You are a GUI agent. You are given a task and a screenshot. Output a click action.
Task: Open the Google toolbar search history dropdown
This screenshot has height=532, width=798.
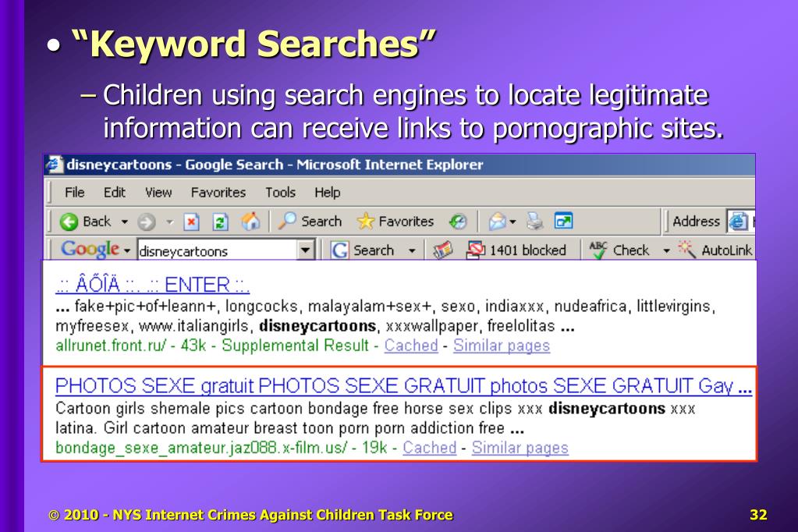coord(305,250)
